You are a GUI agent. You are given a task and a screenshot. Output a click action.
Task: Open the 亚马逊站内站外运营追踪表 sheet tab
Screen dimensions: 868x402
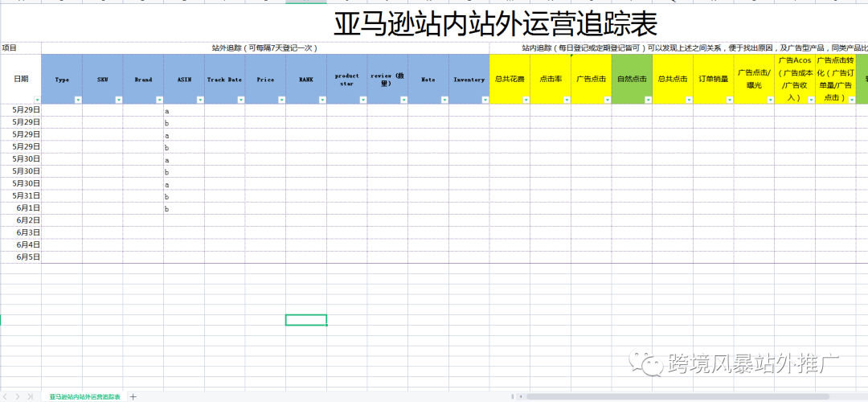point(84,396)
